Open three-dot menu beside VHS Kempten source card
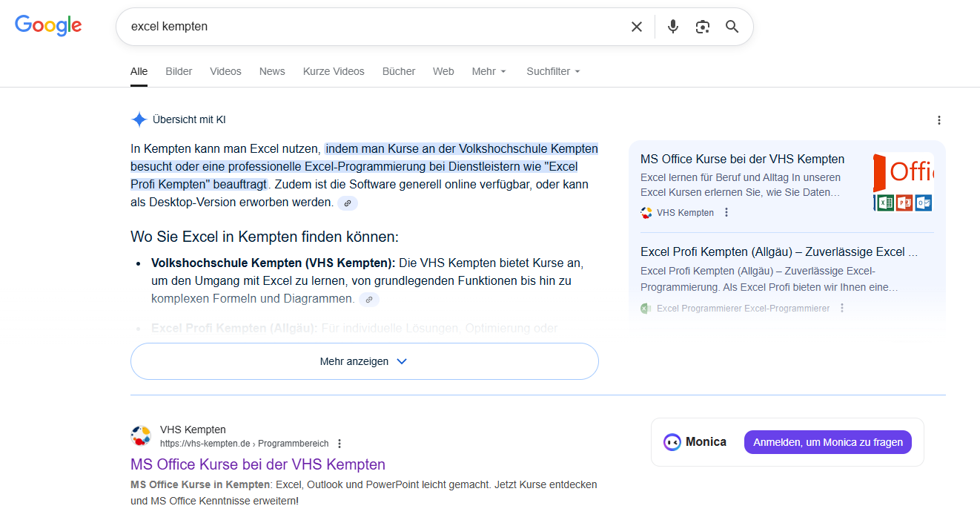Viewport: 980px width, 523px height. 726,213
